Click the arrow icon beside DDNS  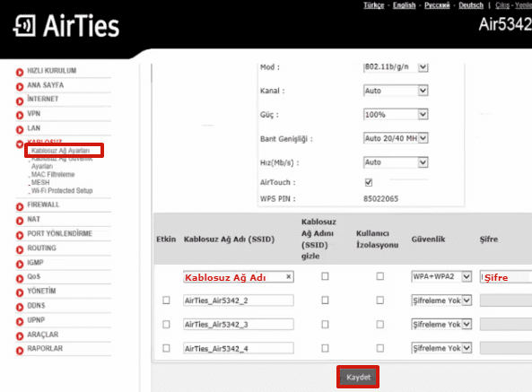[20, 307]
